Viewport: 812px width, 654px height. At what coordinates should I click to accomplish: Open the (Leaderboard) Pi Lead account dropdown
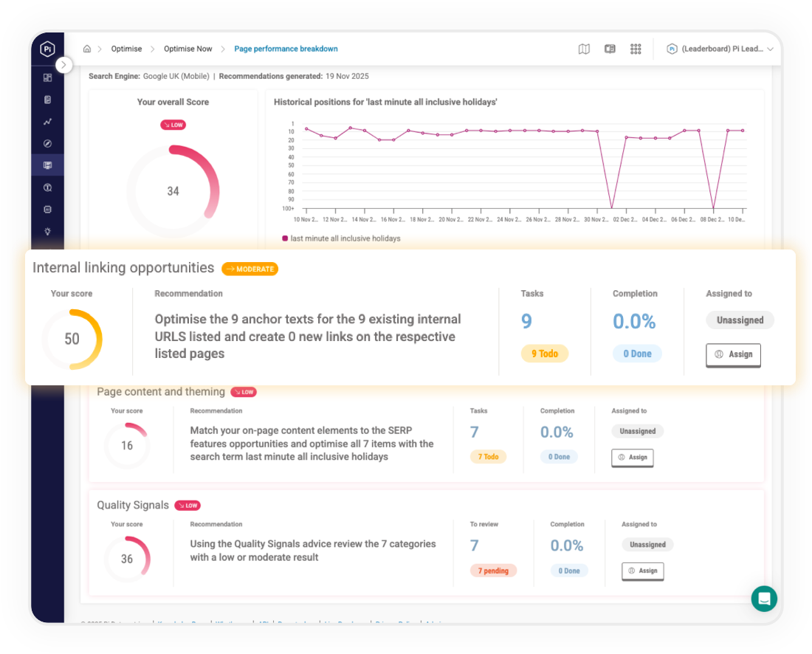point(720,49)
